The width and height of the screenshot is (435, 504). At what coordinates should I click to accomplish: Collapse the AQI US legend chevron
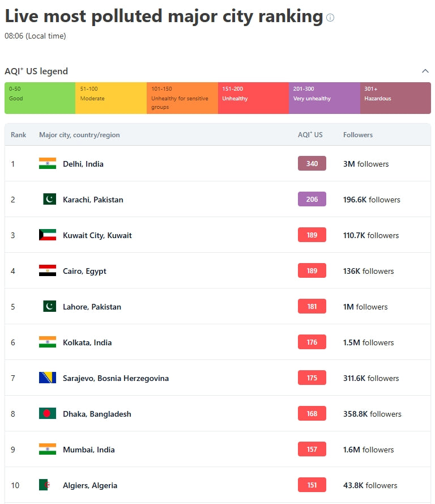[425, 71]
